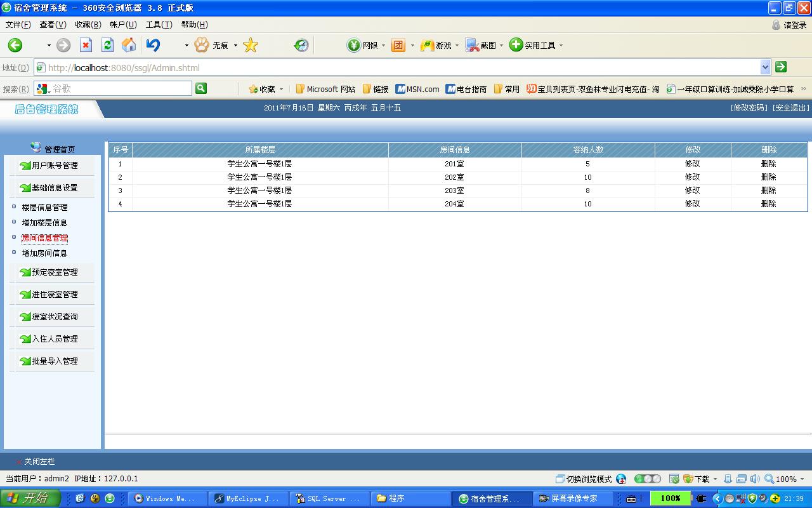The width and height of the screenshot is (812, 508).
Task: Open the address bar history dropdown
Action: (x=765, y=67)
